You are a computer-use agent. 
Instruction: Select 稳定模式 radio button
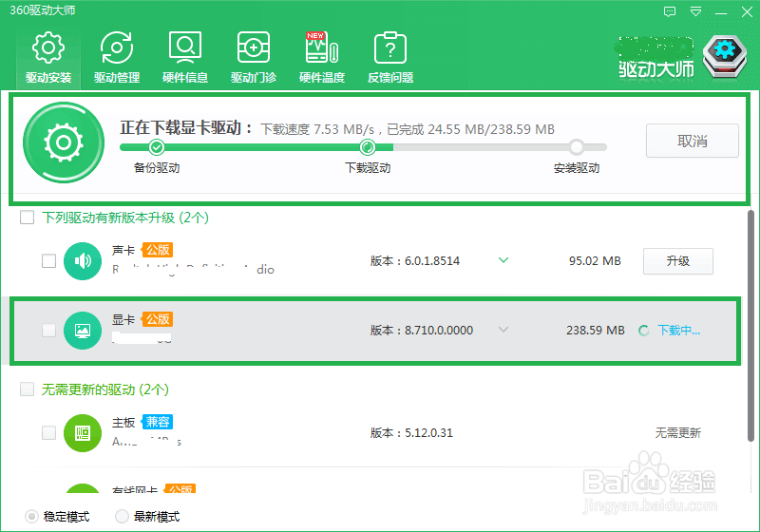[x=31, y=517]
